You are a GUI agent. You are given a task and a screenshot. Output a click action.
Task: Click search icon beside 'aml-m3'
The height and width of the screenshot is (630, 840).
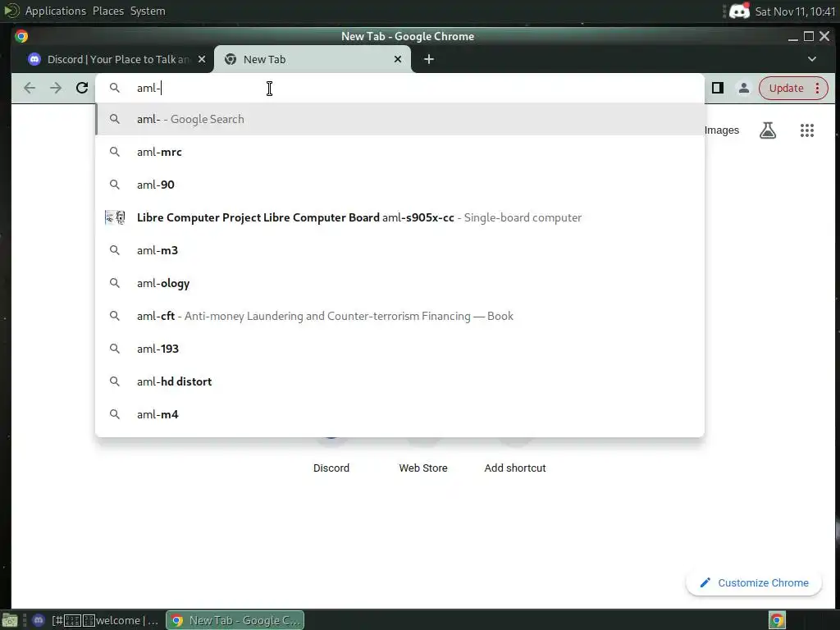click(115, 250)
